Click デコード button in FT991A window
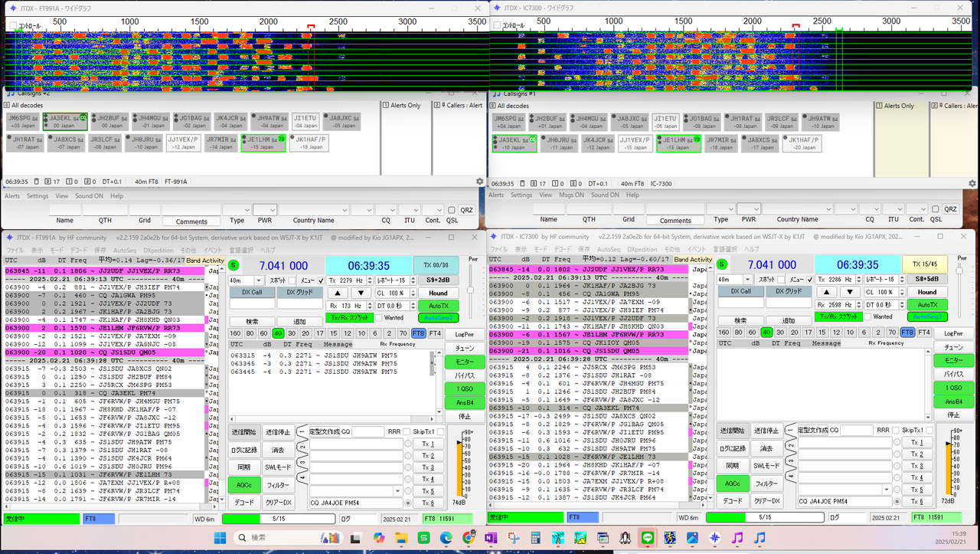The image size is (980, 554). pos(243,502)
